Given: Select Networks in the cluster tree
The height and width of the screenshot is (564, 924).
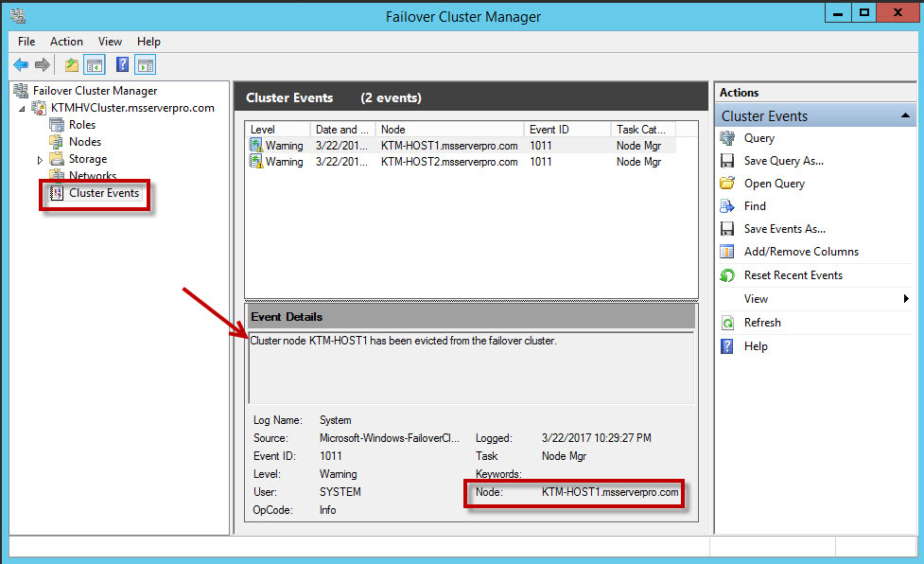Looking at the screenshot, I should [x=93, y=176].
